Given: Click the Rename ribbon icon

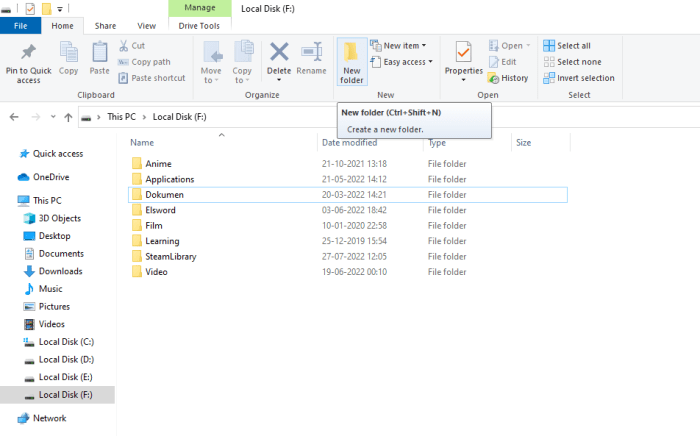Looking at the screenshot, I should tap(311, 52).
